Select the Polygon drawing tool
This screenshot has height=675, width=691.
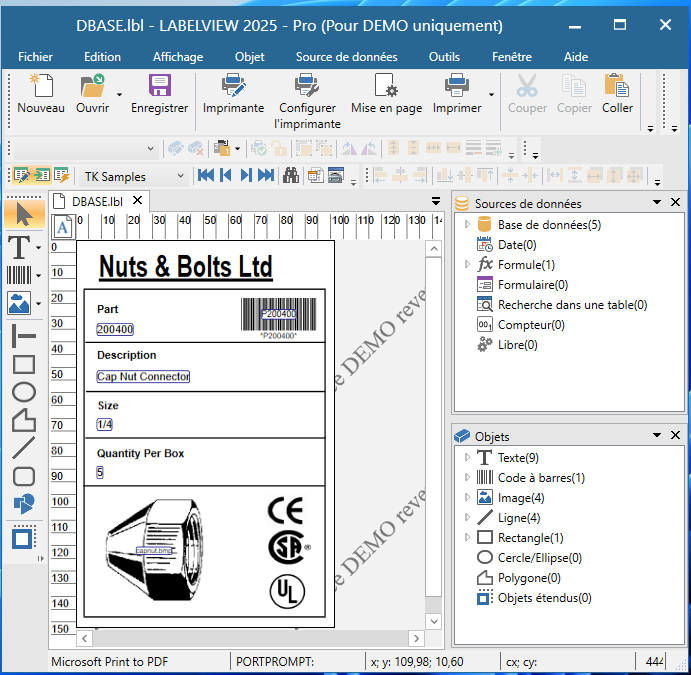[24, 419]
